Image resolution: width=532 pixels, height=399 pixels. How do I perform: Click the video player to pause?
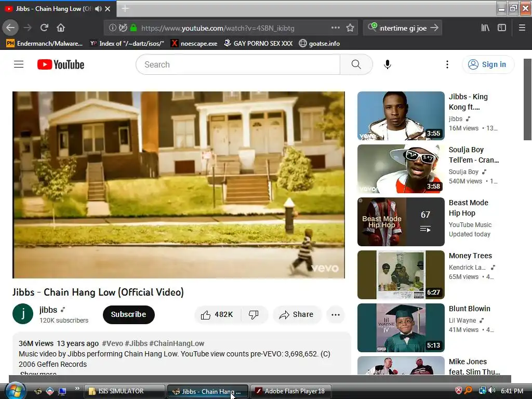[x=179, y=185]
